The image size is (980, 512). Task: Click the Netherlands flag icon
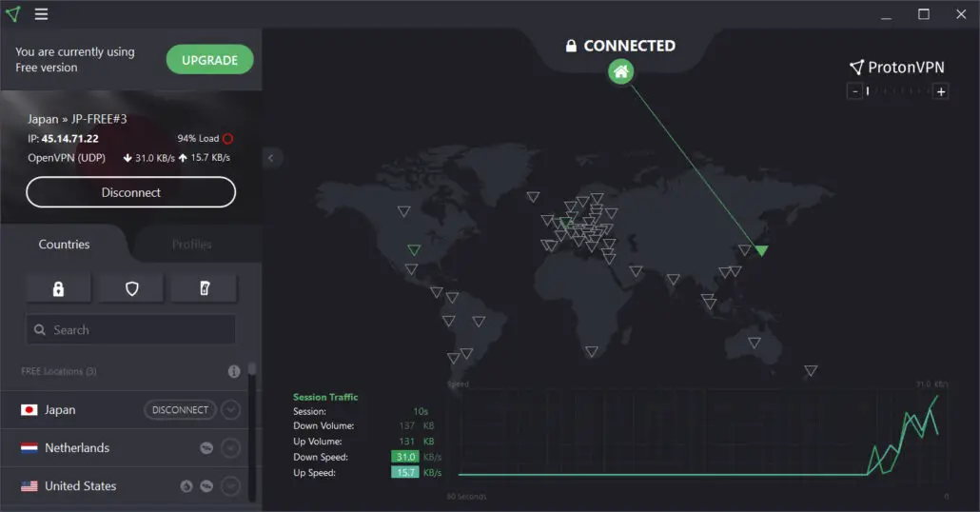click(x=29, y=447)
